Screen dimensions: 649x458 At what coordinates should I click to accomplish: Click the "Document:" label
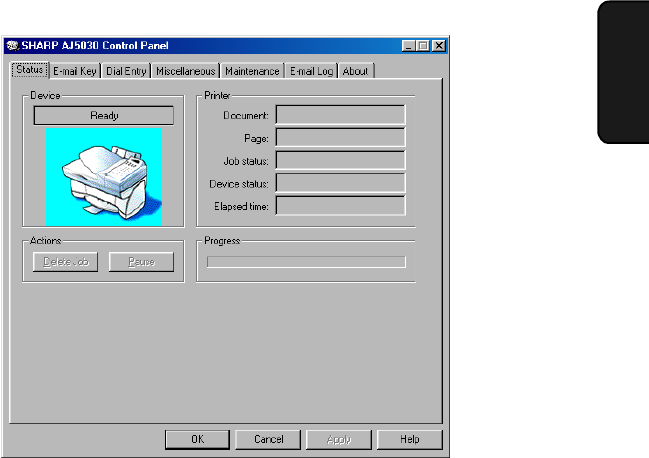click(x=246, y=115)
